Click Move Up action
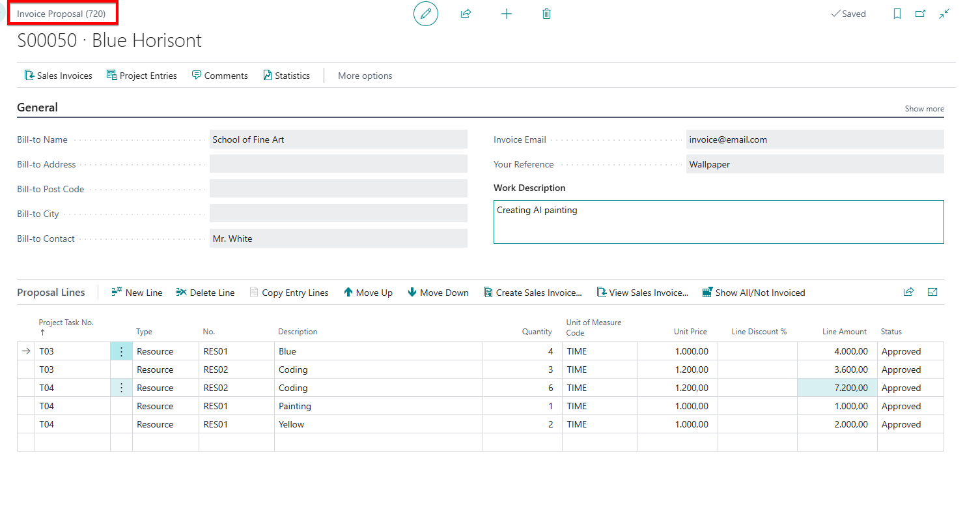The width and height of the screenshot is (980, 507). tap(368, 293)
